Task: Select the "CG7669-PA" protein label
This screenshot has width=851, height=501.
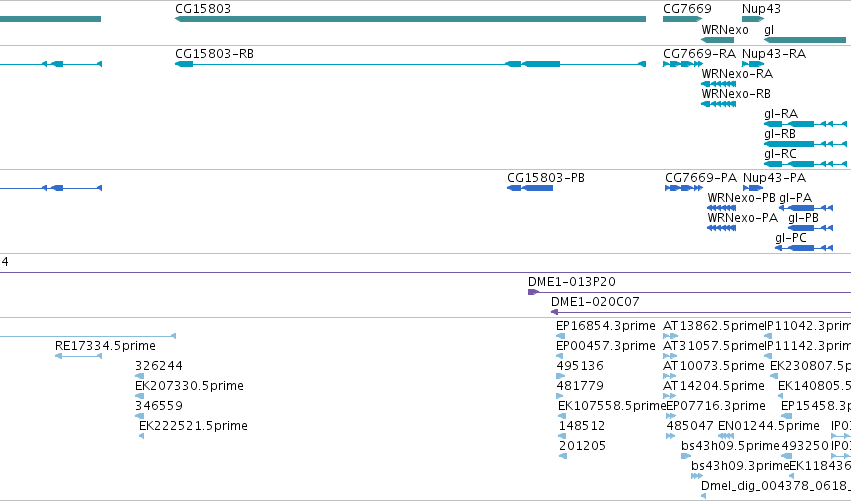Action: (701, 178)
